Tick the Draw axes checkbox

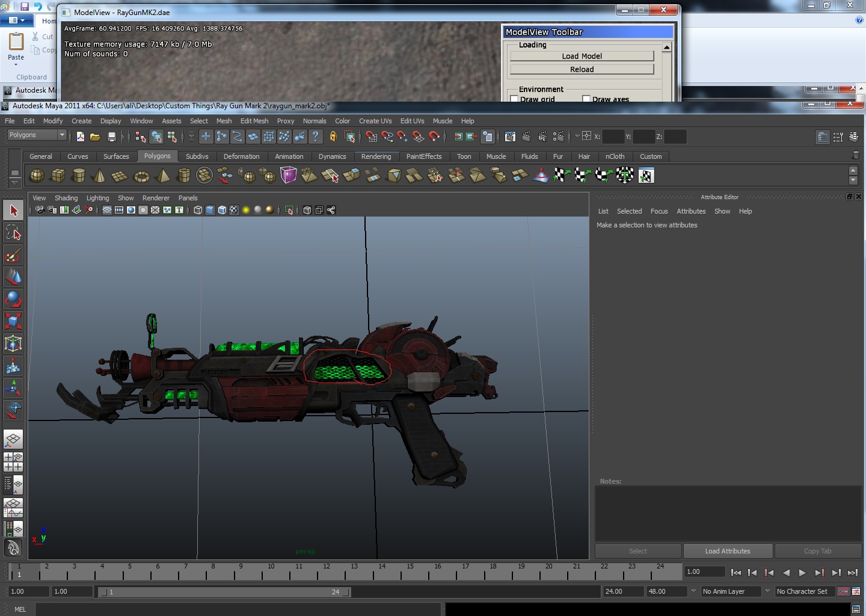(x=586, y=99)
